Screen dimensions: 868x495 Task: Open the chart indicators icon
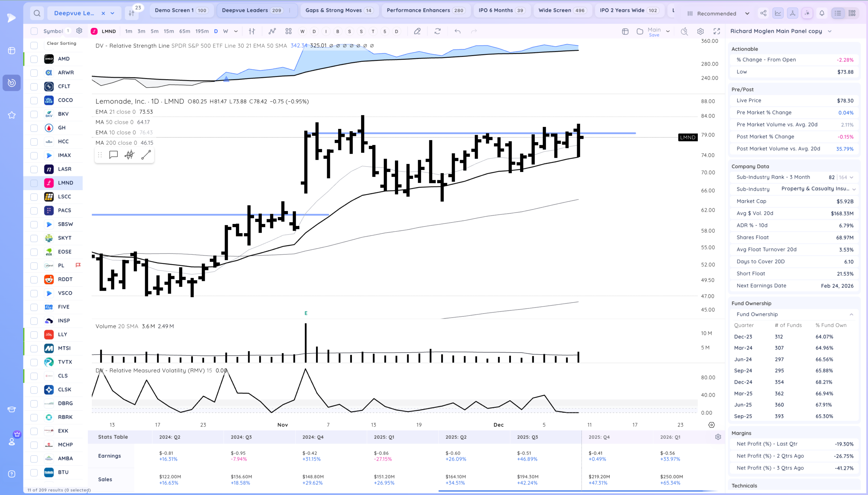[x=272, y=31]
